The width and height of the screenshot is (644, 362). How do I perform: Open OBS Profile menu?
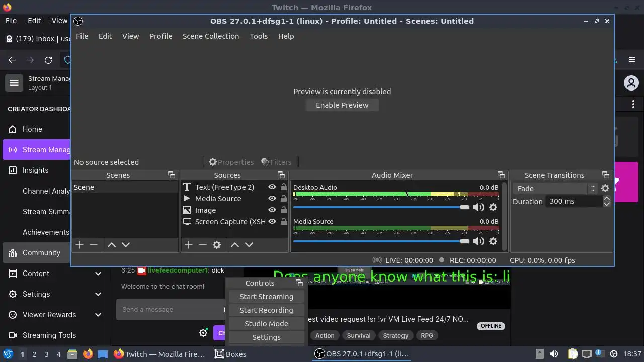160,36
